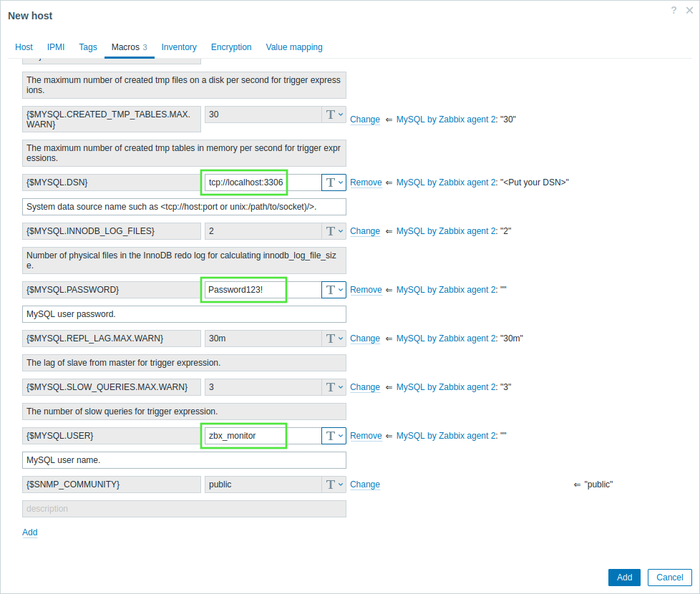700x594 pixels.
Task: Click Remove for the MYSQL.DSN macro
Action: pos(366,182)
